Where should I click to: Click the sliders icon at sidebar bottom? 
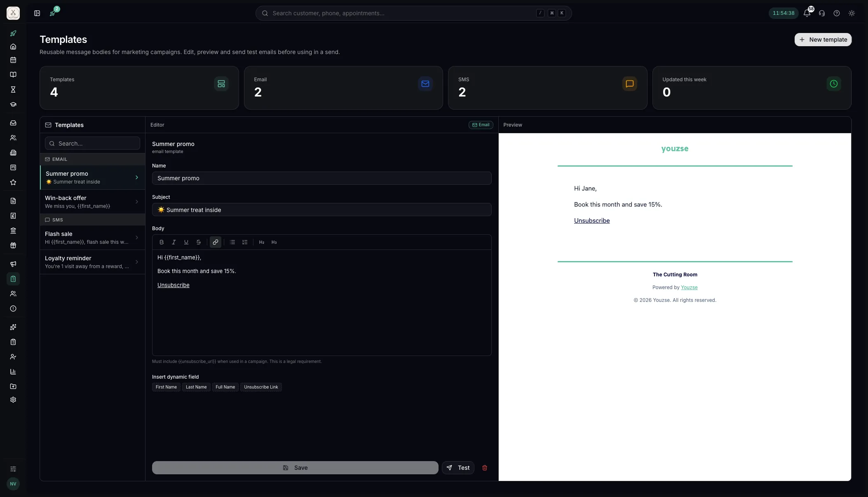(13, 469)
